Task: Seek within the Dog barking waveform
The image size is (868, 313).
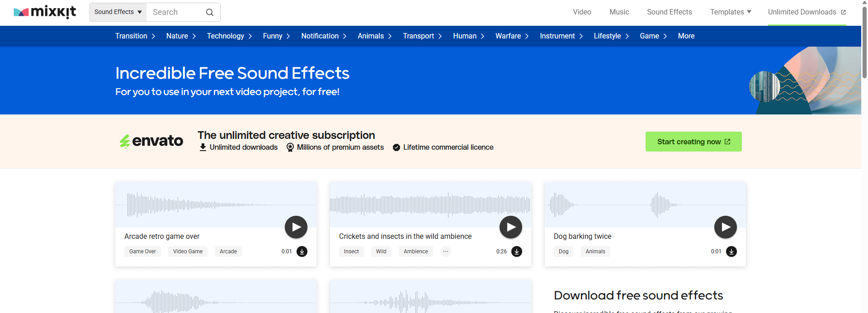Action: click(645, 205)
